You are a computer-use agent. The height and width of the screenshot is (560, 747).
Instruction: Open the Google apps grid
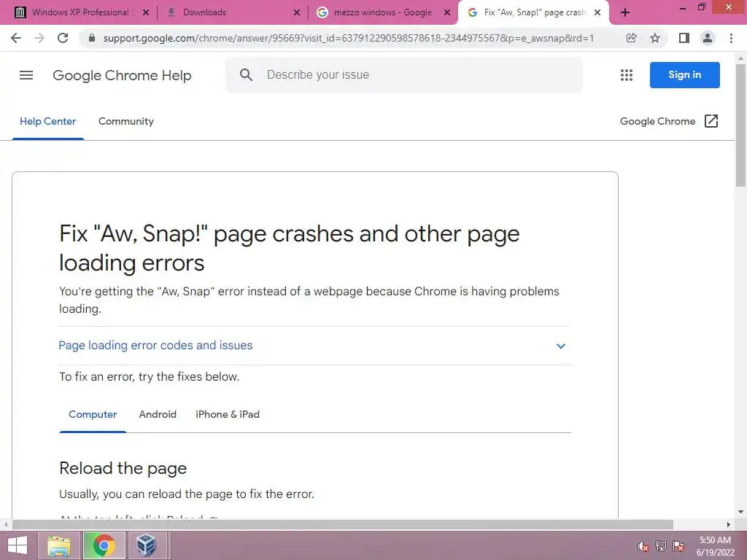(x=627, y=75)
